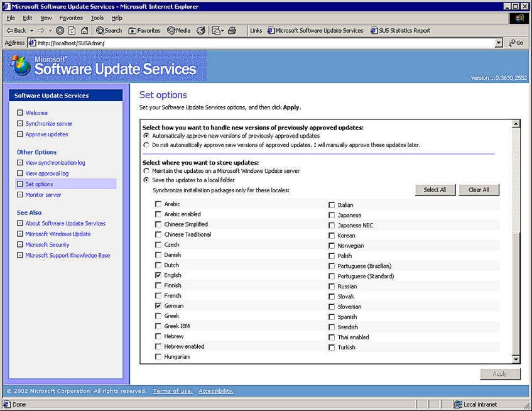Open the Tools menu
532x411 pixels.
point(97,18)
